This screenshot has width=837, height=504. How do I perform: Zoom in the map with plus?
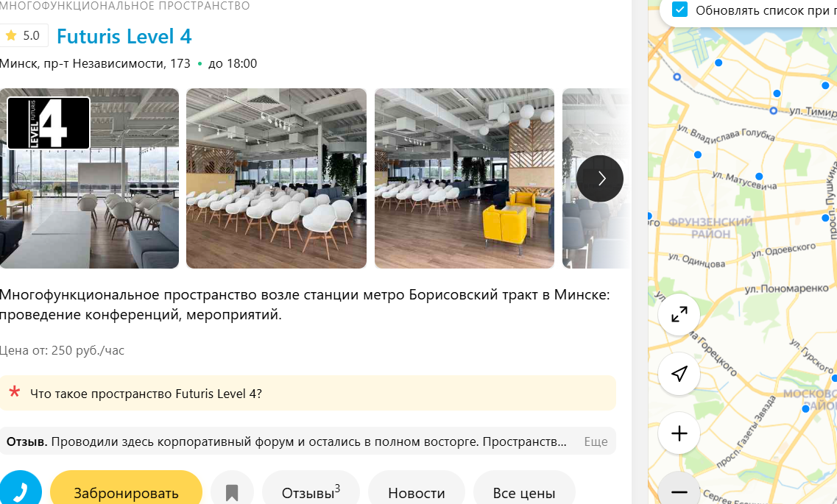coord(679,433)
